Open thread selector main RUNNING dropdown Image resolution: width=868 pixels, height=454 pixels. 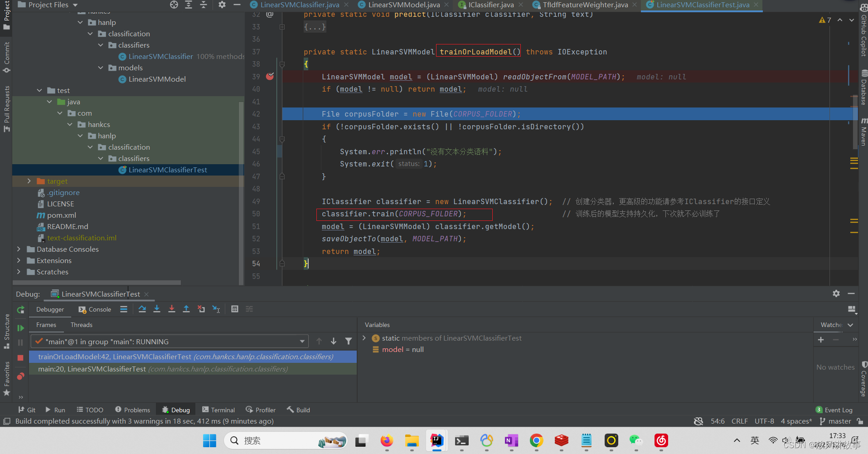point(170,342)
